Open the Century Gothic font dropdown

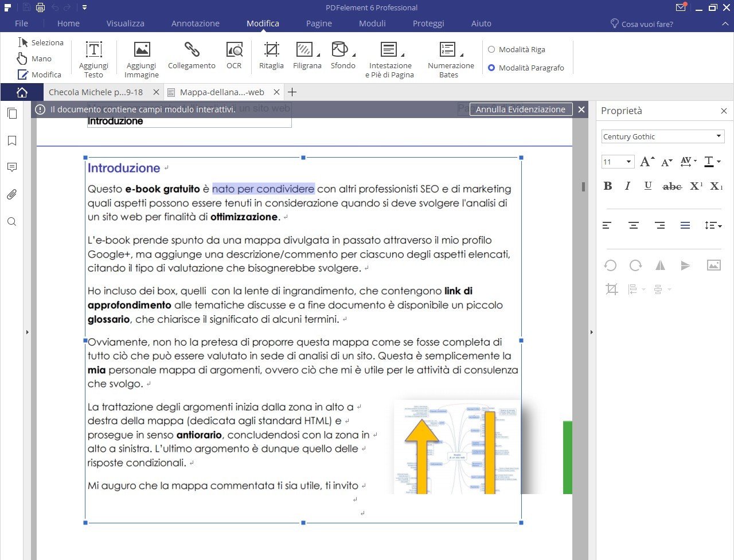point(719,136)
